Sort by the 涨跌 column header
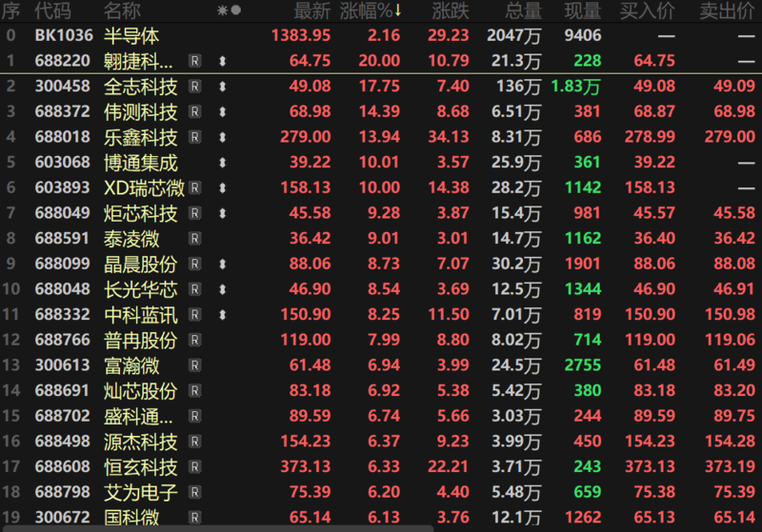762x532 pixels. [x=451, y=10]
